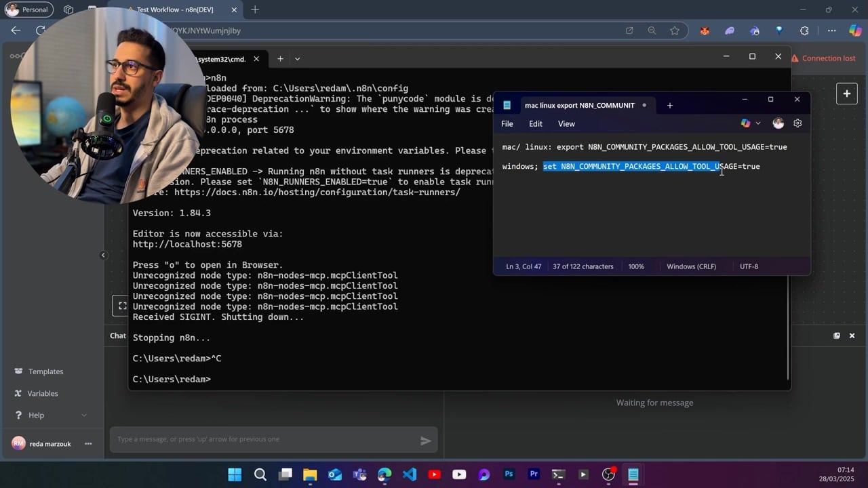This screenshot has height=488, width=868.
Task: Go back with browser back arrow
Action: (x=16, y=30)
